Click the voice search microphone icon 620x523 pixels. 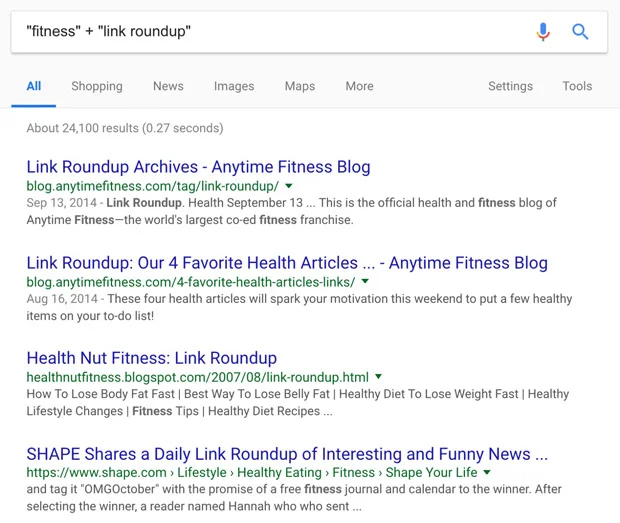pos(543,32)
